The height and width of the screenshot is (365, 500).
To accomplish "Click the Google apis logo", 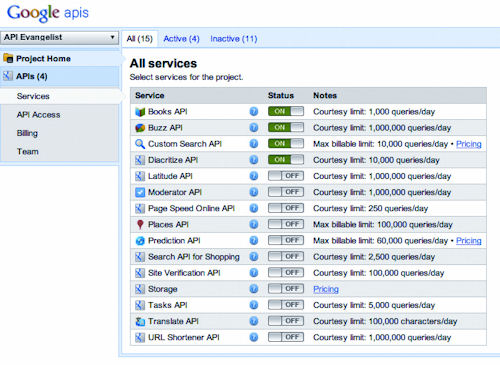I will (48, 13).
